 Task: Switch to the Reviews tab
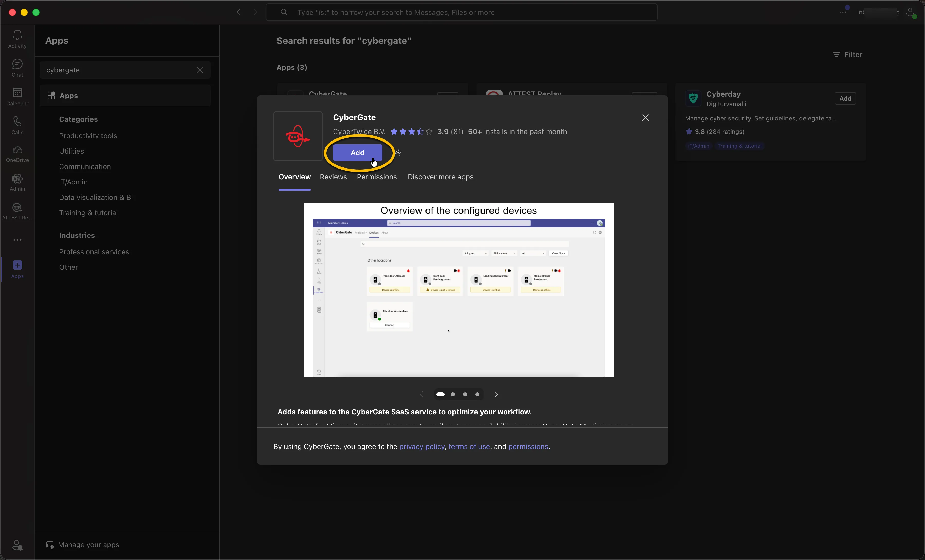[333, 177]
